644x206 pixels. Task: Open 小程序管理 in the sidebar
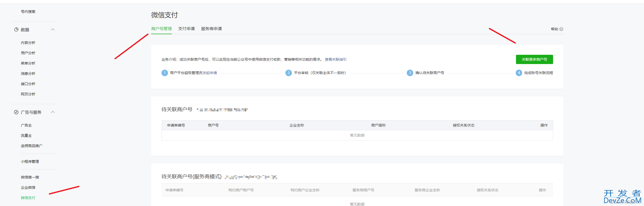pos(30,162)
